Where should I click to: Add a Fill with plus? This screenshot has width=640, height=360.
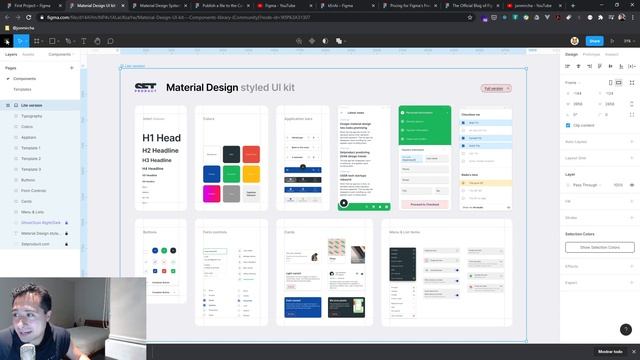click(632, 201)
